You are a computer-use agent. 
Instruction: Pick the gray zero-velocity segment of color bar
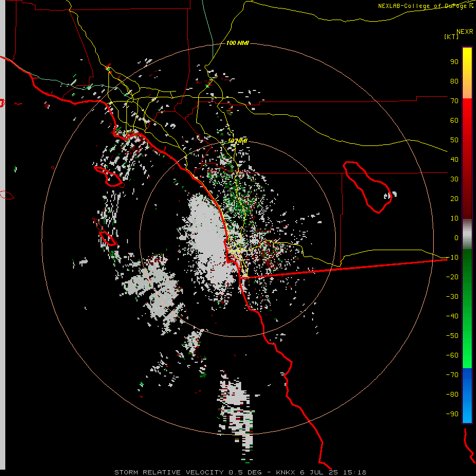click(x=467, y=234)
